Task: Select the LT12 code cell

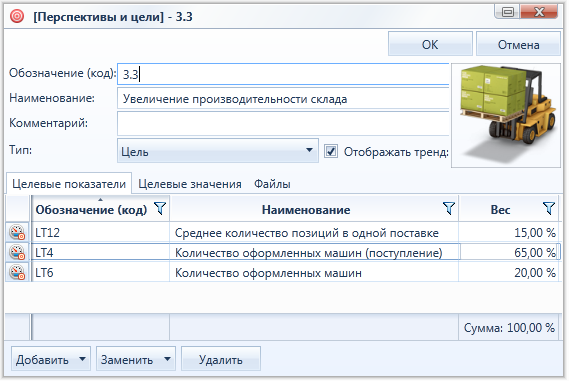Action: (101, 232)
